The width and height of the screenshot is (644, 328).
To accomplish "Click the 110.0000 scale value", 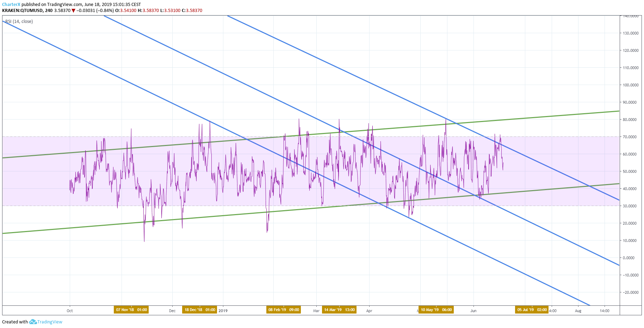I will pos(631,68).
